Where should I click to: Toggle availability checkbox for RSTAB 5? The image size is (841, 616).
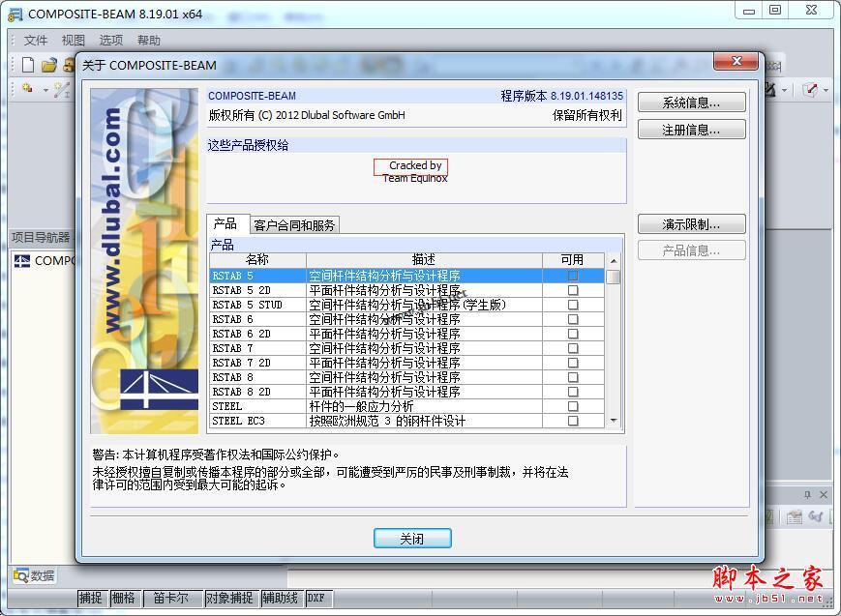[573, 276]
